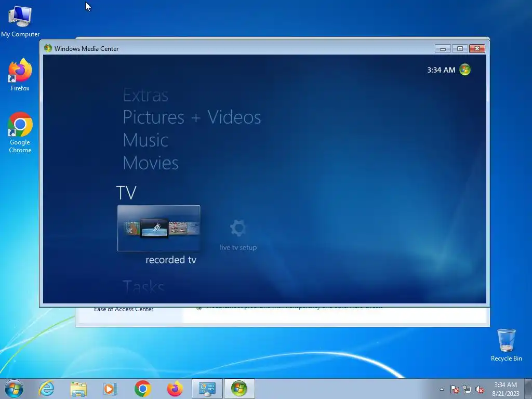Viewport: 532px width, 399px height.
Task: Click the green Media Center logo button
Action: 465,70
